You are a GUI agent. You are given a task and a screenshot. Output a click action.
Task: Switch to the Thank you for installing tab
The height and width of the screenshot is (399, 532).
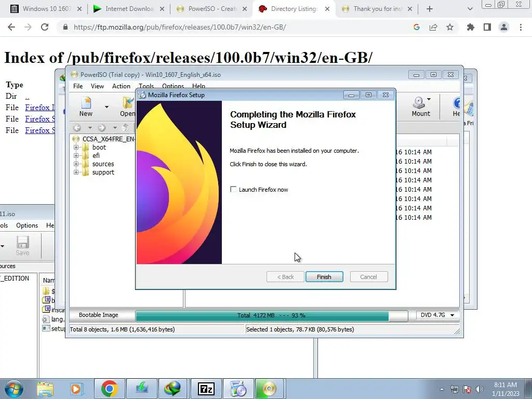(377, 9)
